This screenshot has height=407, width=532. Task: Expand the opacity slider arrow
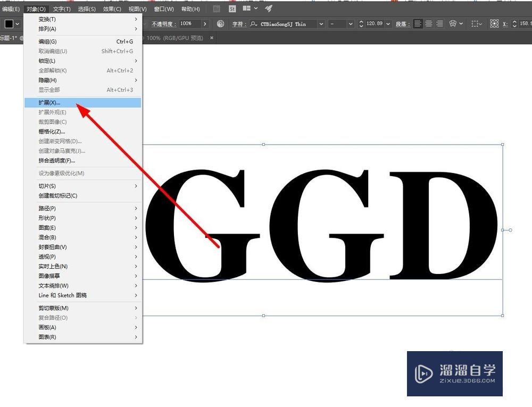(x=205, y=24)
